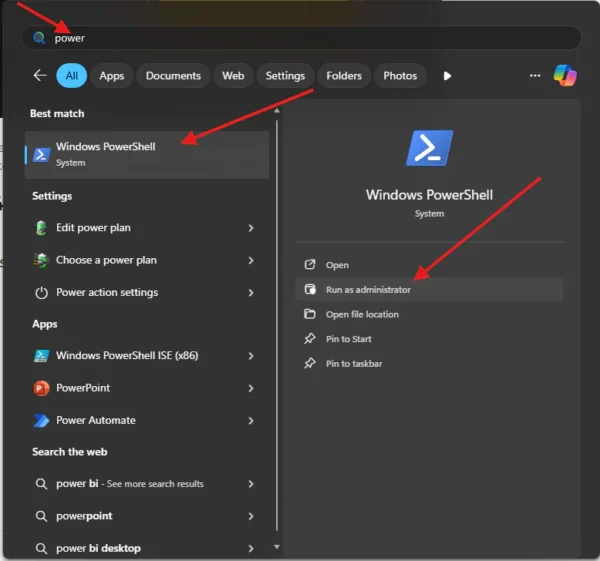Click the search icon beside 'power bi'
The height and width of the screenshot is (561, 600).
tap(41, 484)
